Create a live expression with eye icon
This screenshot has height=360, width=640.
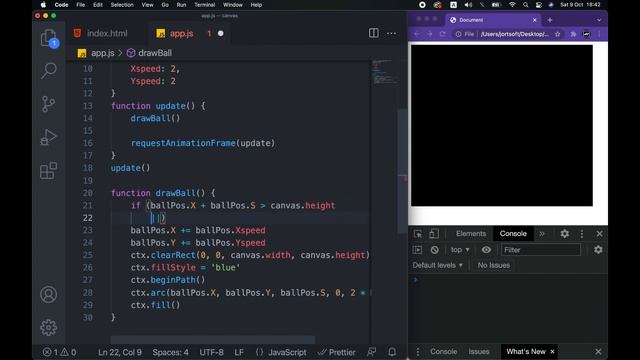click(x=486, y=250)
